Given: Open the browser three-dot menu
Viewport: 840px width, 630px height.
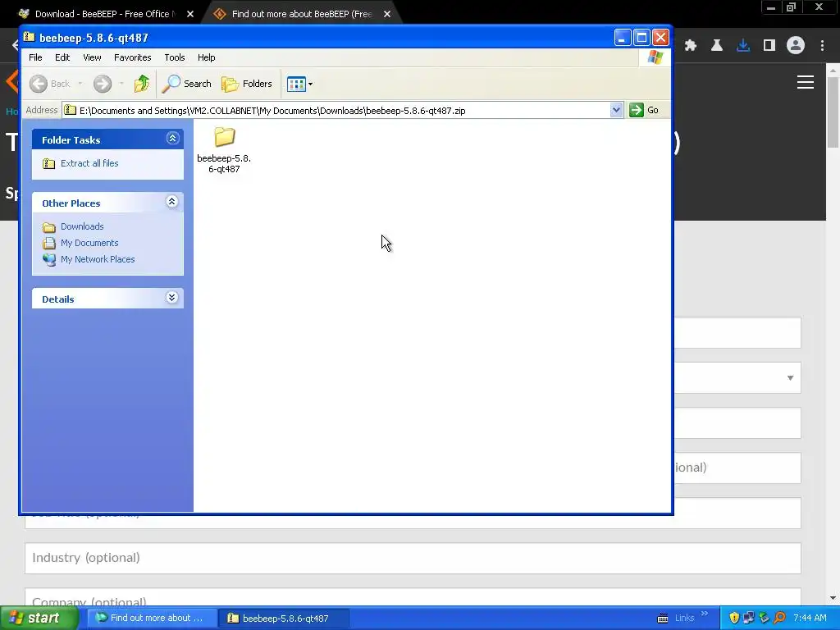Looking at the screenshot, I should (x=822, y=46).
